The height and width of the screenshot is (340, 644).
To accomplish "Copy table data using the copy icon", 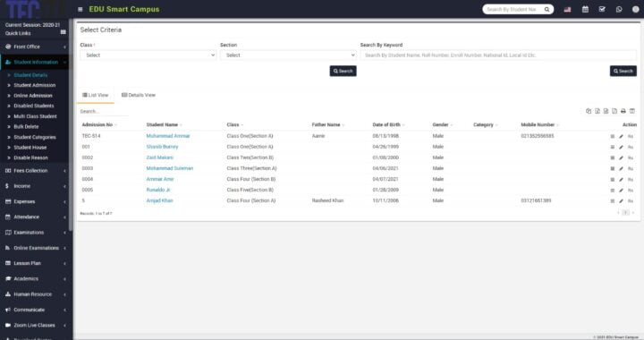I will pos(589,111).
